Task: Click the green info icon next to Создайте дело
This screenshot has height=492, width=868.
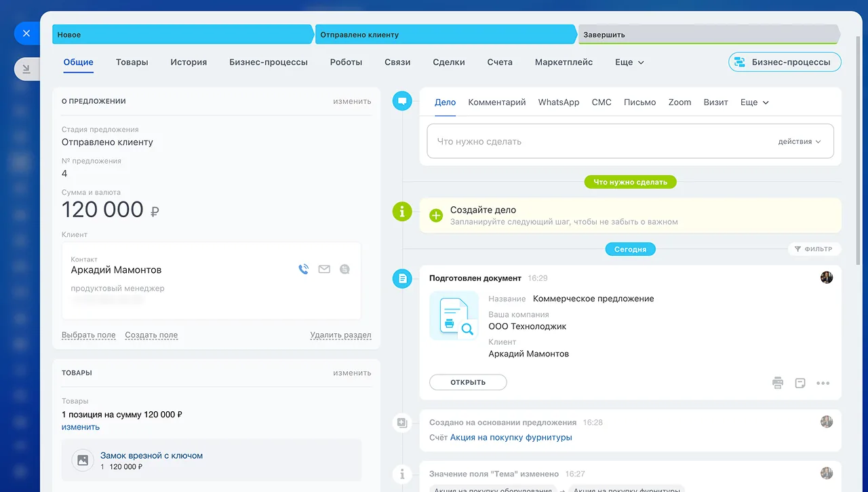Action: click(x=403, y=212)
